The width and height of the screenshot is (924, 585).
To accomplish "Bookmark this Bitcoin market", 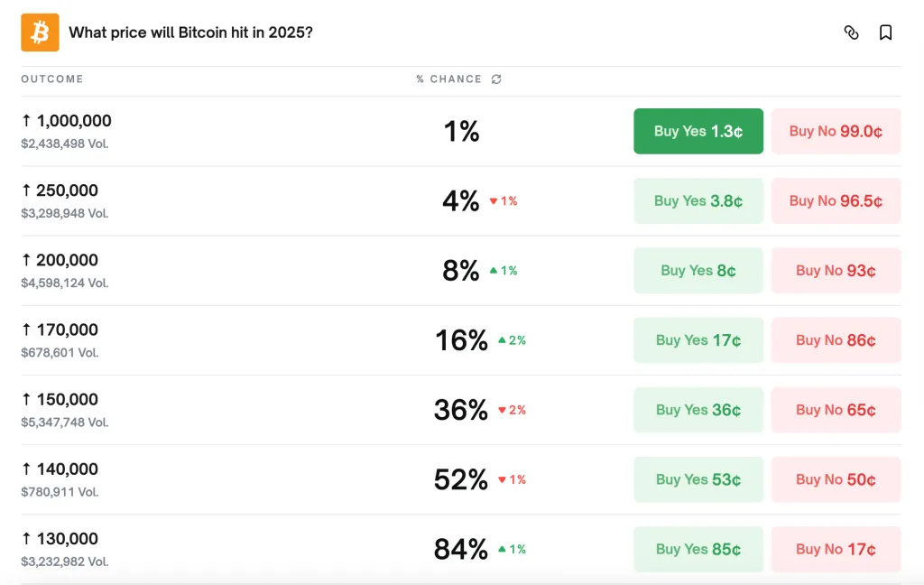I will (x=885, y=32).
